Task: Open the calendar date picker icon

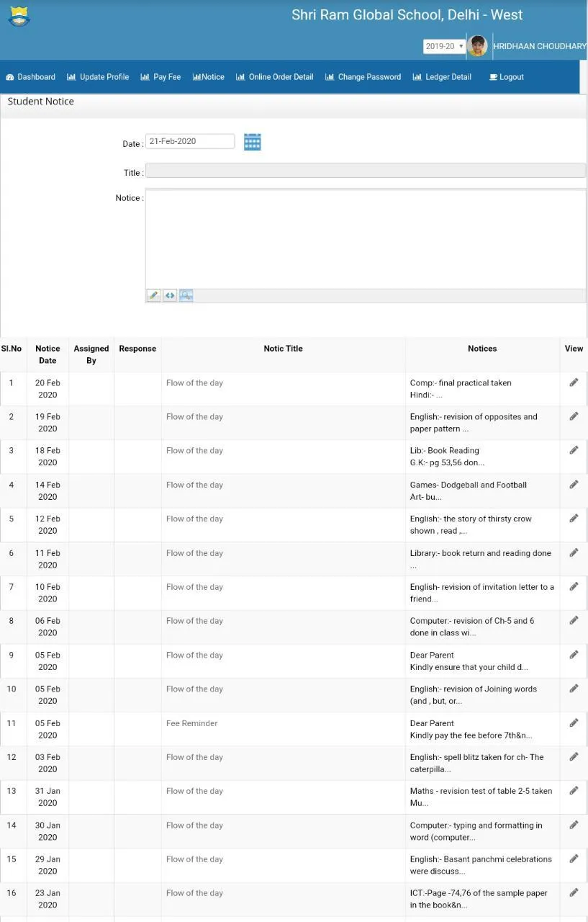Action: click(252, 142)
